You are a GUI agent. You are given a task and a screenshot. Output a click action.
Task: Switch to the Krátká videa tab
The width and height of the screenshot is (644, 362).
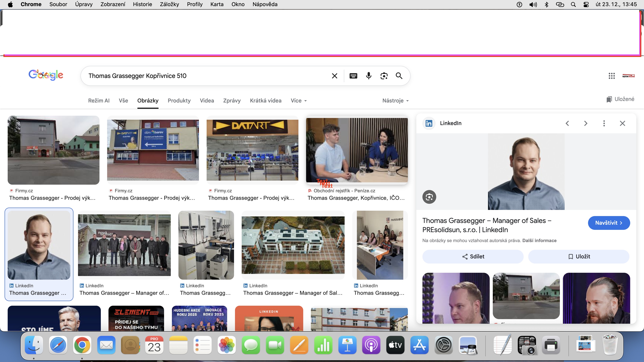265,101
